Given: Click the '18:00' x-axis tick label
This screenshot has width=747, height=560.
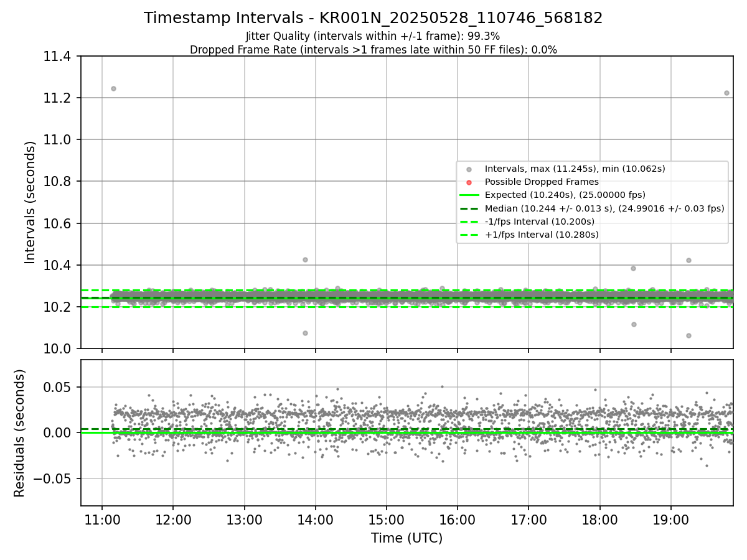Looking at the screenshot, I should (599, 519).
